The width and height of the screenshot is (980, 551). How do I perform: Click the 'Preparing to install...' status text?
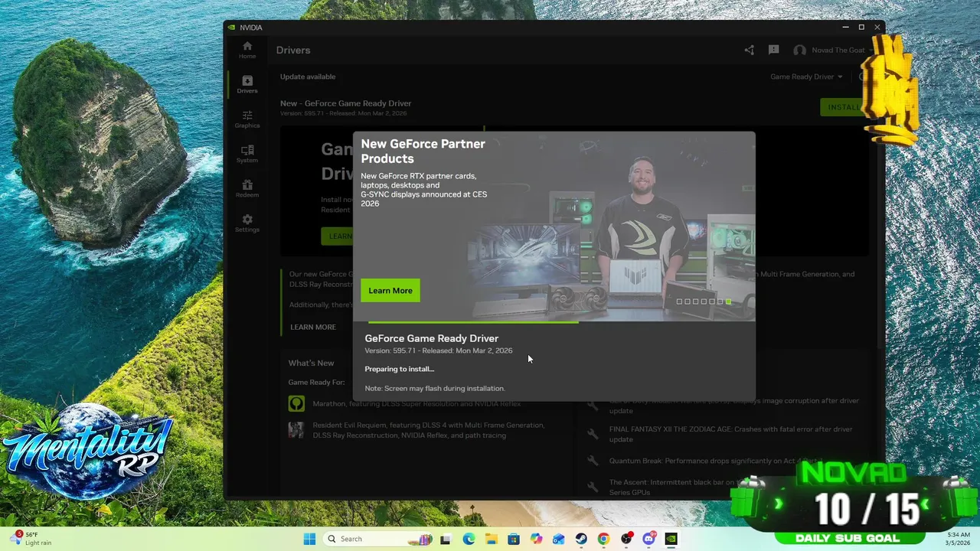[x=399, y=369]
